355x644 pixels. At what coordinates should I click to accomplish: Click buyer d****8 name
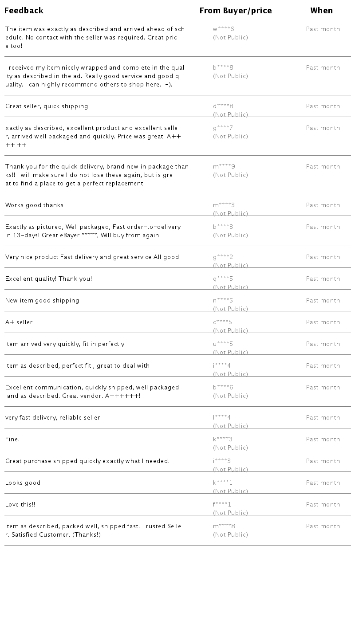[x=223, y=106]
